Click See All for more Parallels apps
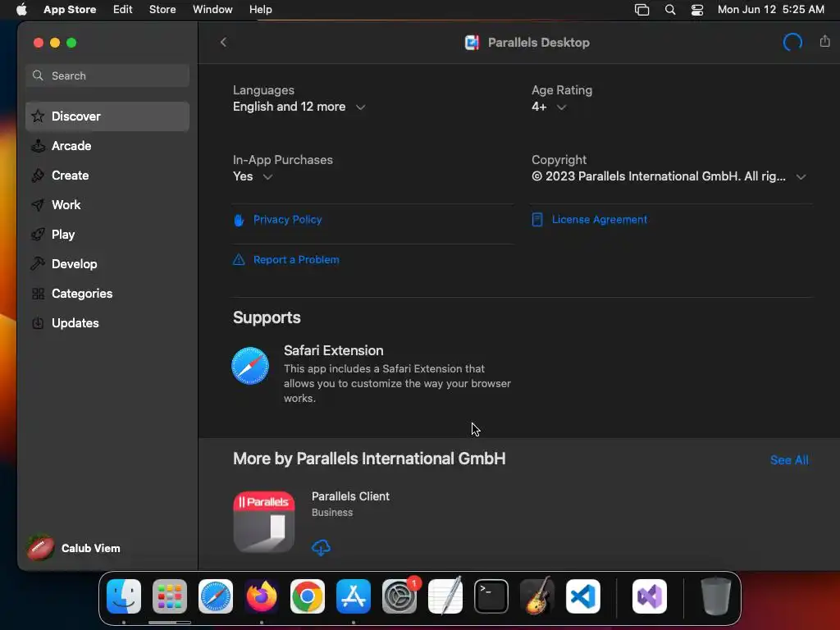840x630 pixels. (788, 459)
